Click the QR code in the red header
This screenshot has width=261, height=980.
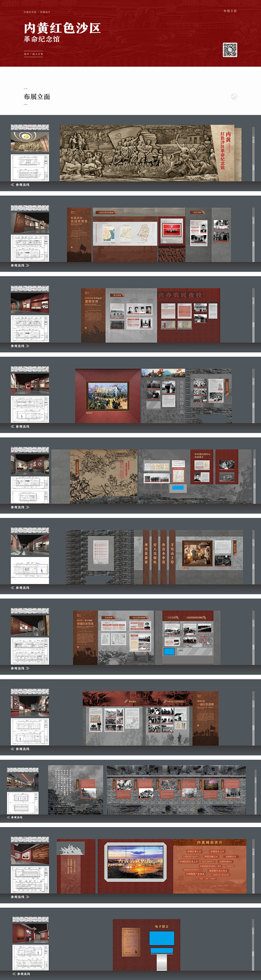click(230, 50)
